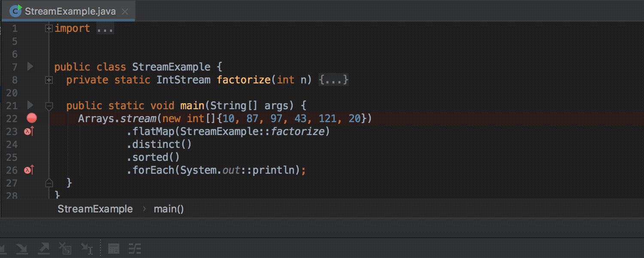The image size is (644, 258).
Task: Click the Run to Cursor debugger icon
Action: pos(87,248)
